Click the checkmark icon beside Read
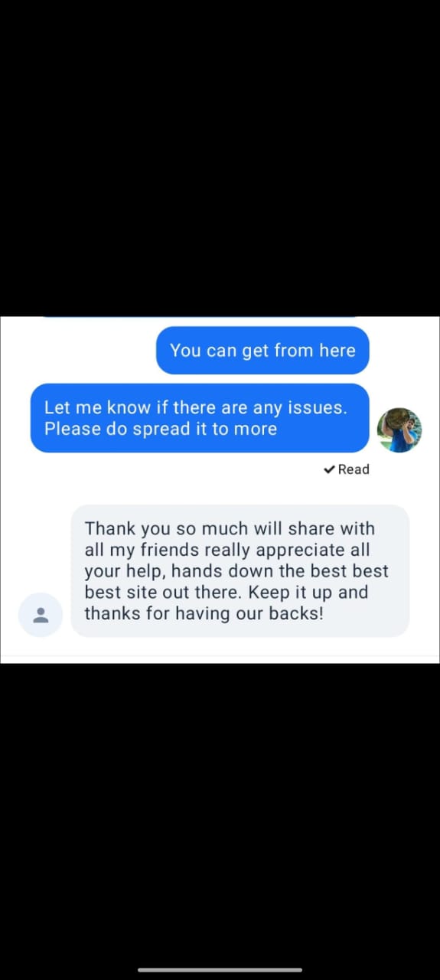Viewport: 440px width, 980px height. pos(329,469)
